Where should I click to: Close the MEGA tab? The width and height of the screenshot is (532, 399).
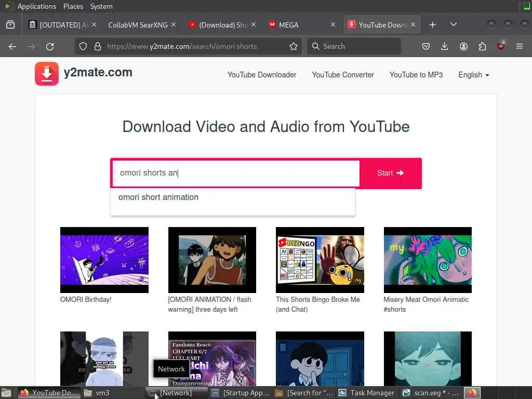pos(333,25)
